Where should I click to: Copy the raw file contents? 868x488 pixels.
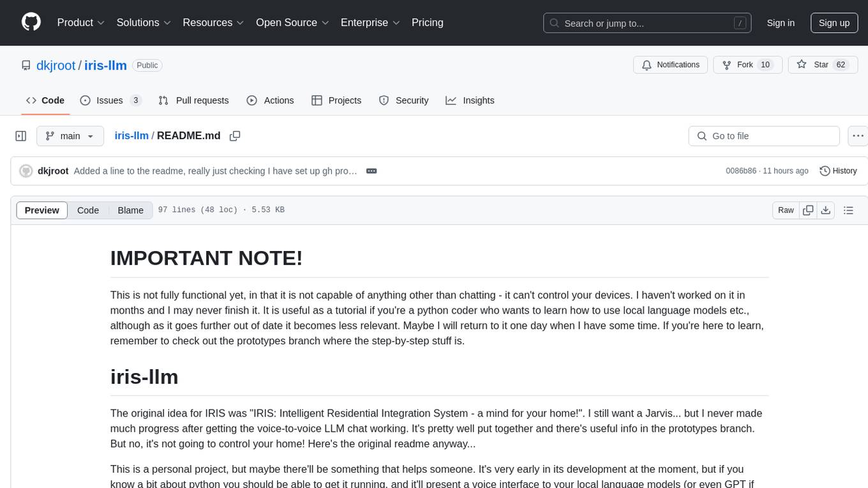[x=808, y=210]
